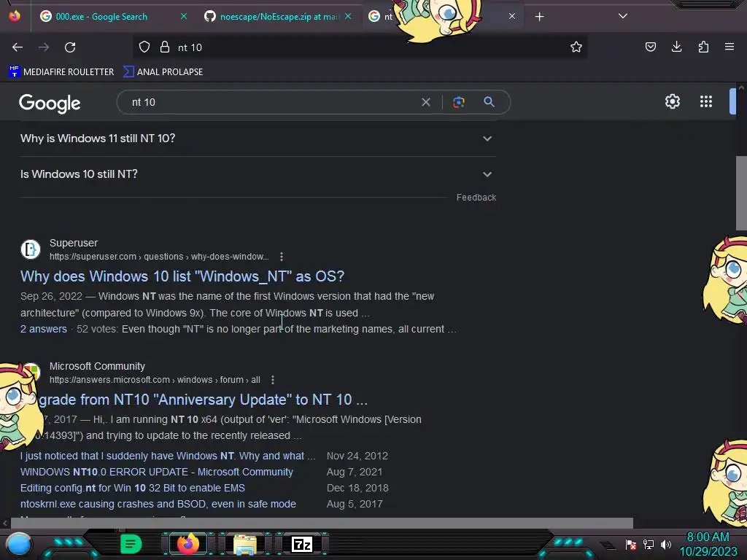Open more options for Microsoft Community result
The width and height of the screenshot is (747, 560).
point(273,380)
